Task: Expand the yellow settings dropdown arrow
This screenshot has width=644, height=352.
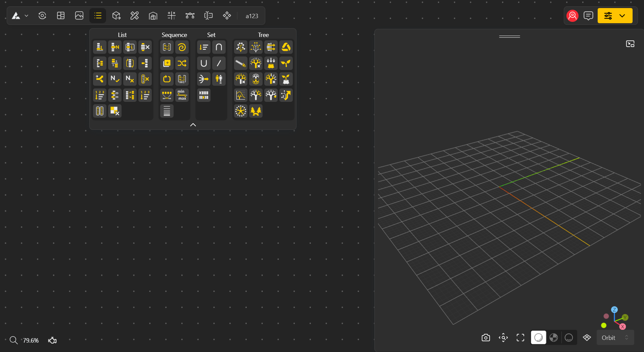Action: [x=622, y=16]
